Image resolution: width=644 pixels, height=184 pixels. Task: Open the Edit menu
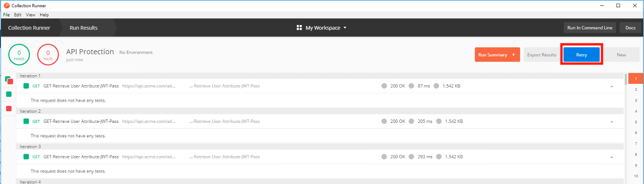pyautogui.click(x=18, y=15)
